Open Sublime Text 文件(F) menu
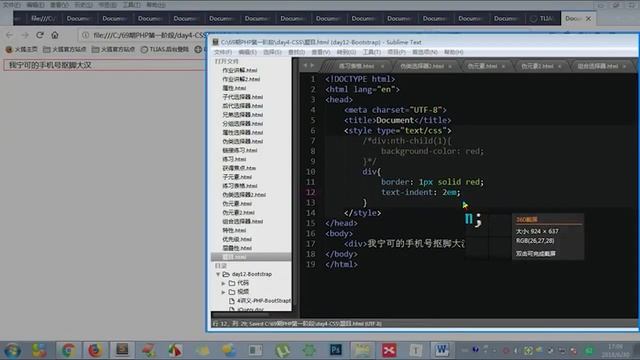 click(223, 52)
